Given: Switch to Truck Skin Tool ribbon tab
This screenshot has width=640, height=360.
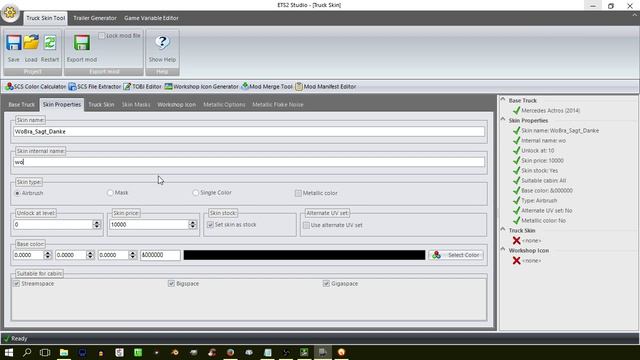Looking at the screenshot, I should (45, 18).
